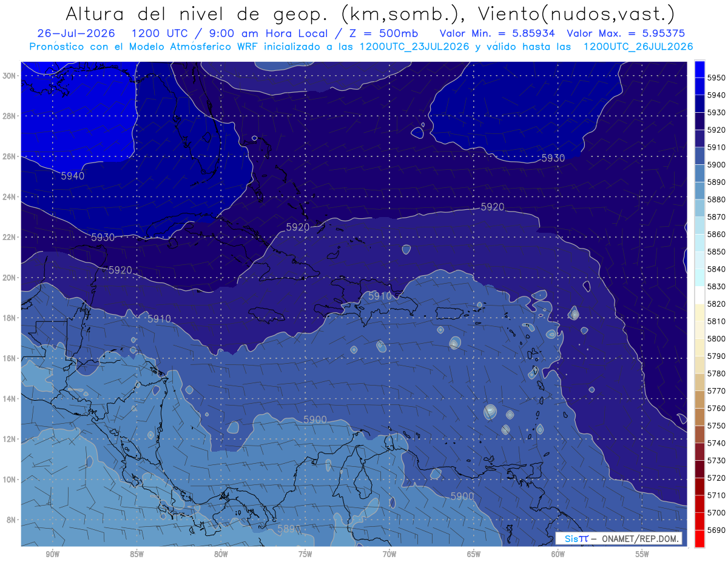Pick the red swatch below 5690 in color bar
This screenshot has height=562, width=728.
[x=699, y=538]
